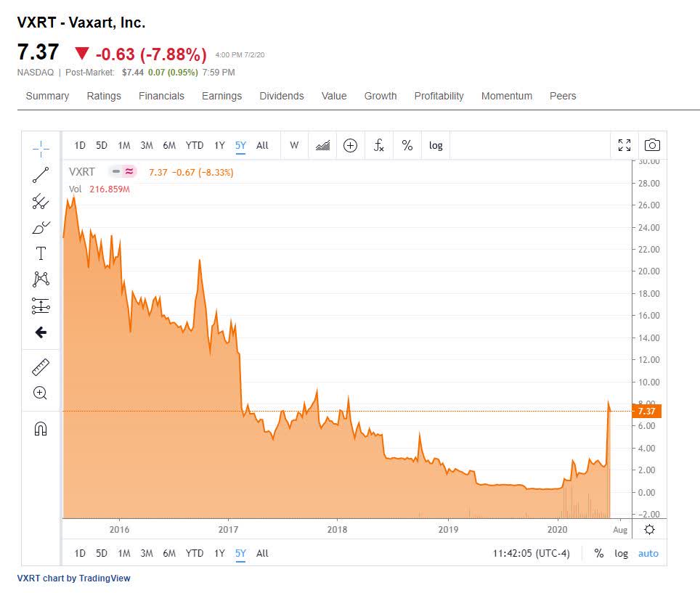Screen dimensions: 700x593
Task: Enter fullscreen chart mode
Action: coord(624,145)
